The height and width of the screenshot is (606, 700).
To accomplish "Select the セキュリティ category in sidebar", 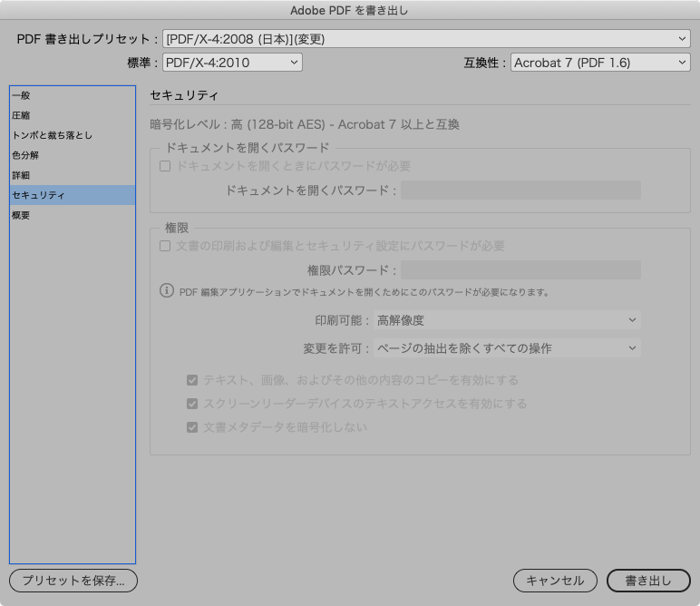I will click(x=73, y=195).
